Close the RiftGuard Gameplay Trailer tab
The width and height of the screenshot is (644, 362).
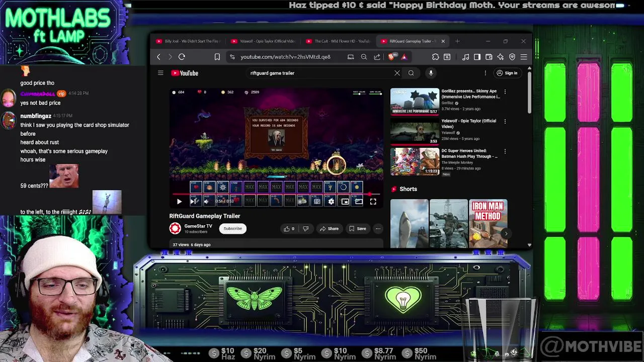coord(443,41)
